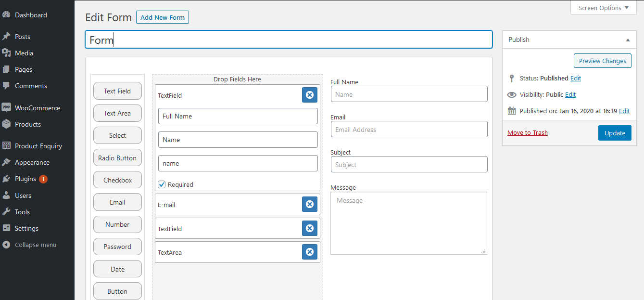The height and width of the screenshot is (300, 644).
Task: Click the WooCommerce logo icon
Action: pos(6,108)
